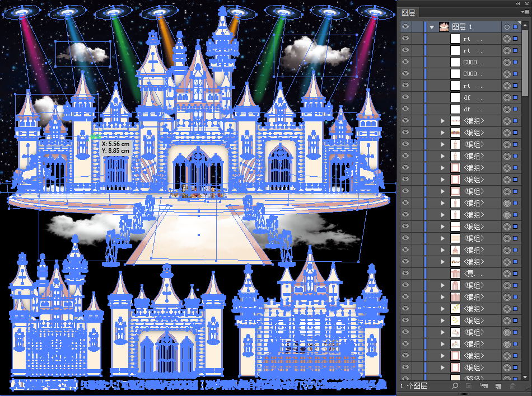
Task: Click 图层 1 target circle icon
Action: click(507, 27)
